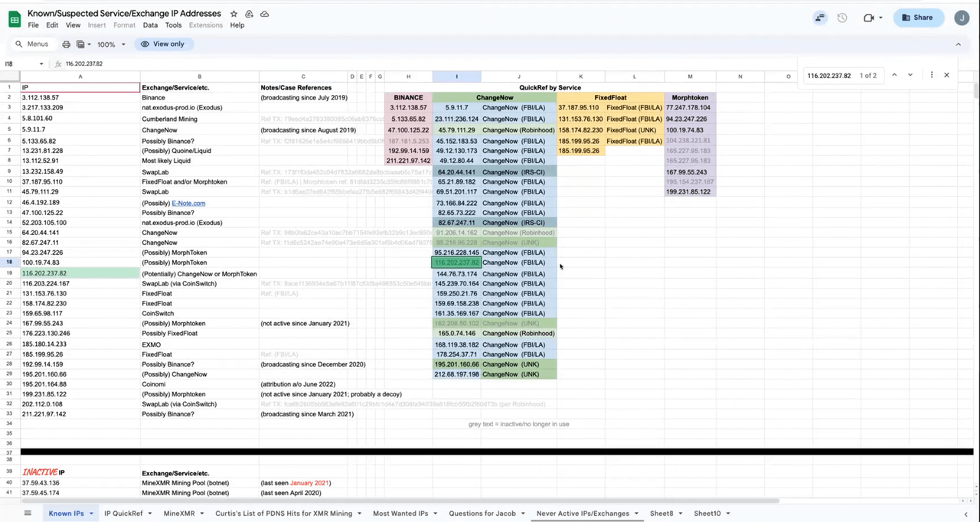This screenshot has width=980, height=522.
Task: Open more find options menu
Action: coord(932,75)
